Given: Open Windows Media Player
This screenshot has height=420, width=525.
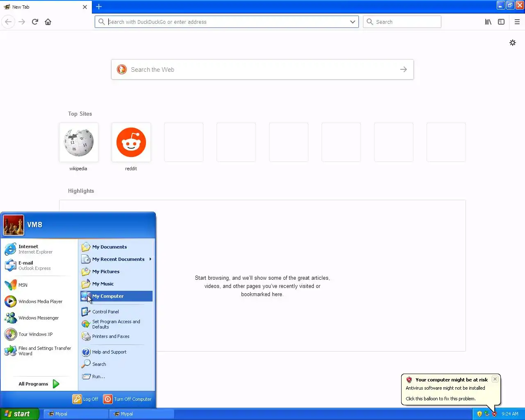Looking at the screenshot, I should (x=39, y=301).
